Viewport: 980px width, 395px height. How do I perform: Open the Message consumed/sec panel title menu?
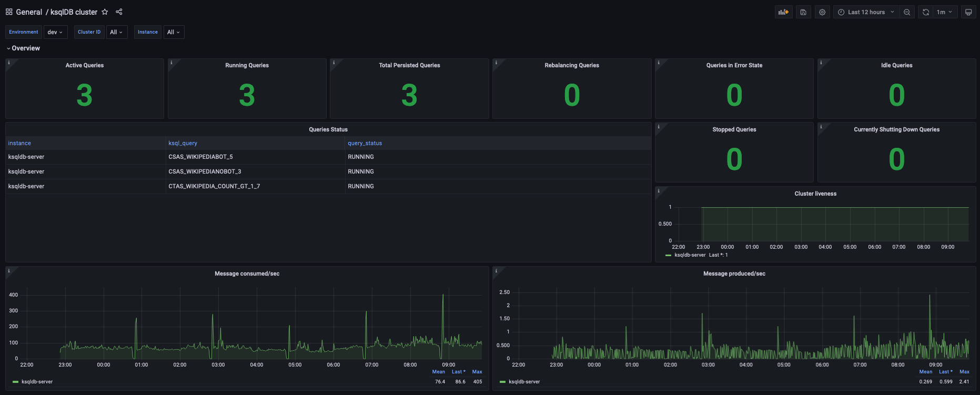[x=247, y=274]
